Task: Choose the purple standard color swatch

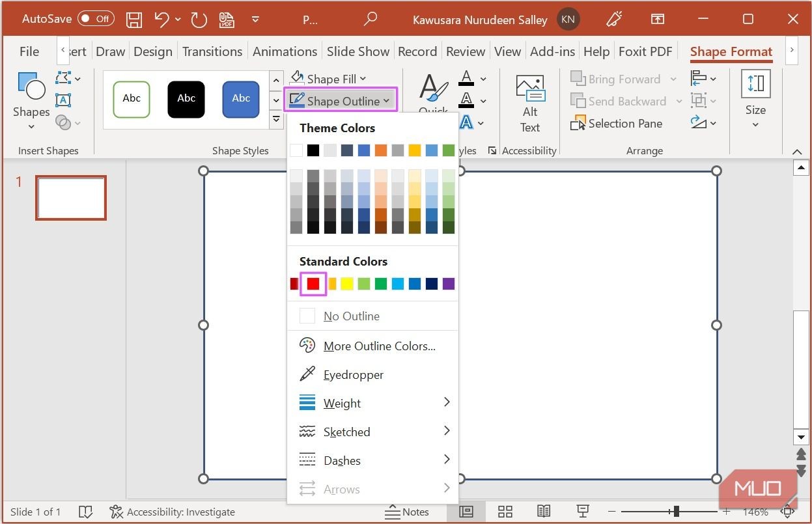Action: (x=449, y=284)
